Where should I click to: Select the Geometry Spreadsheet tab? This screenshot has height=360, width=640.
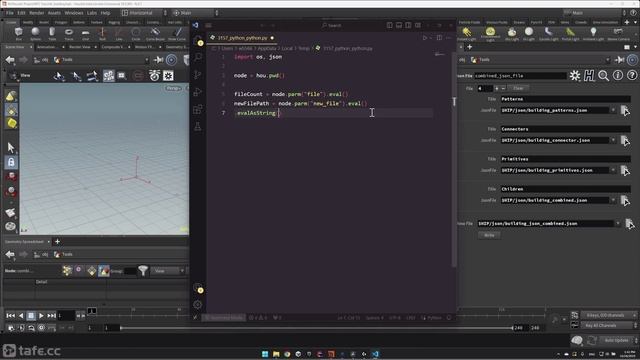(x=24, y=242)
